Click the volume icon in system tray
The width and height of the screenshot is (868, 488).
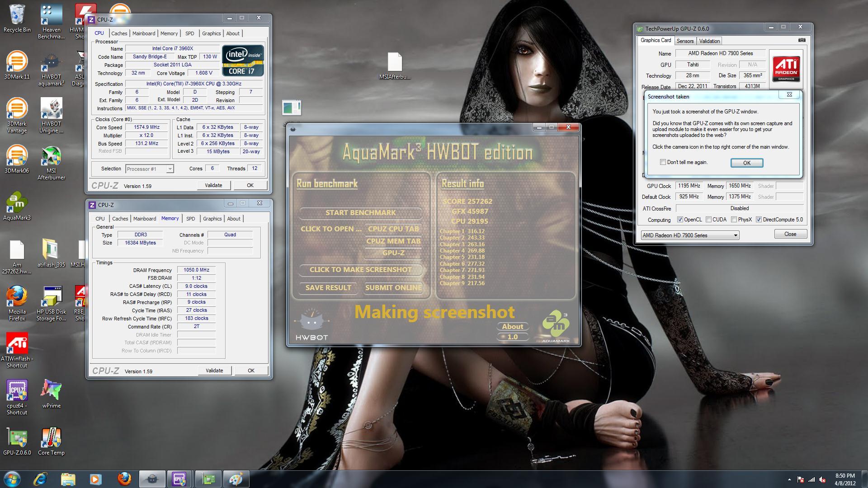[x=822, y=479]
